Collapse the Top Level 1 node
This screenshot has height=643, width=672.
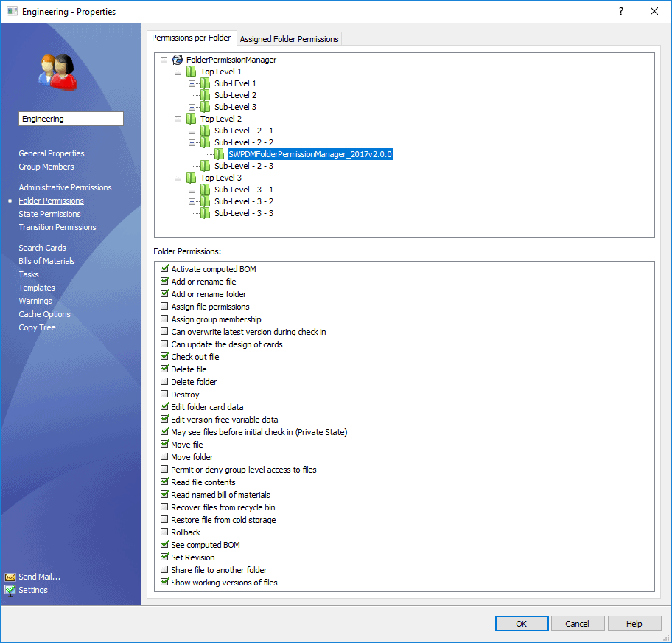[178, 72]
